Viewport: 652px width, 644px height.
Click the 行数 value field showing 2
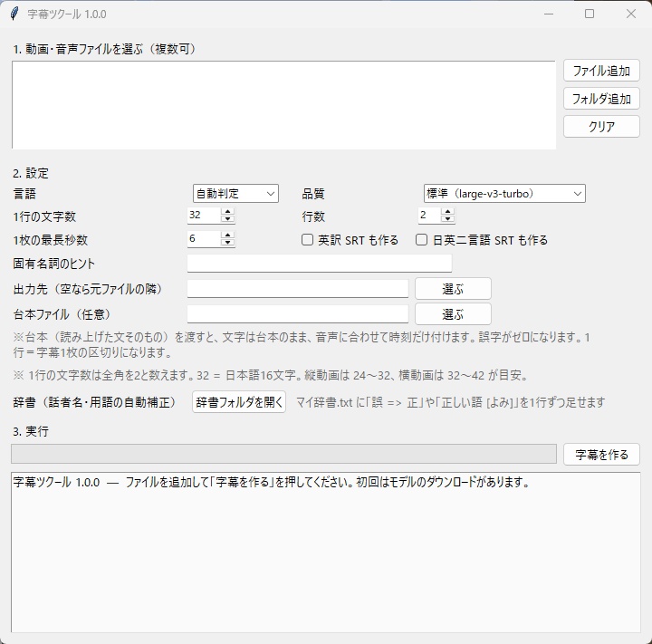click(x=429, y=215)
